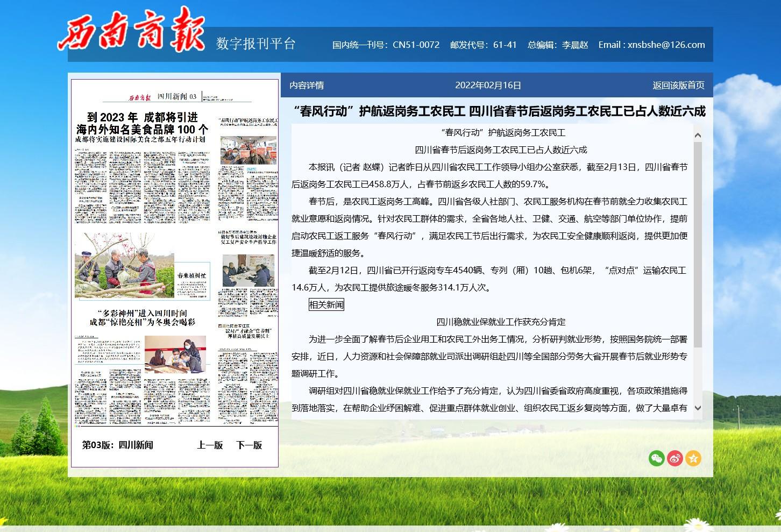This screenshot has height=532, width=781.
Task: Open 冬奥会 group photo on page thumbnail
Action: click(x=175, y=354)
